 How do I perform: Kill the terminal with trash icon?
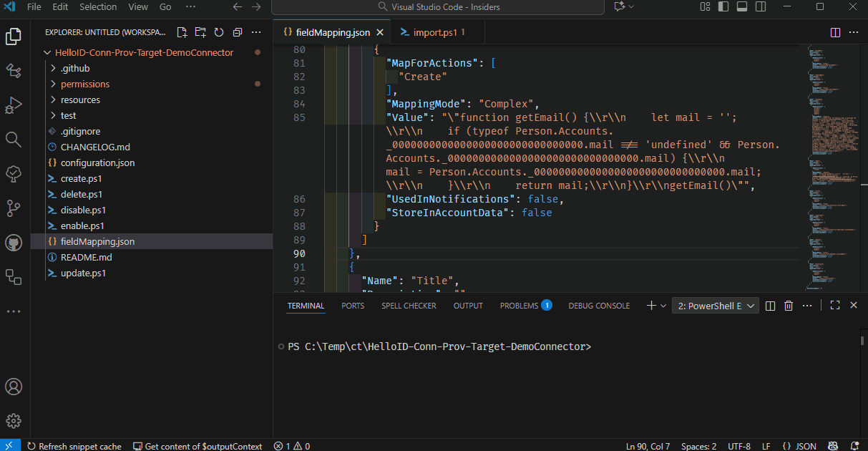pyautogui.click(x=789, y=306)
